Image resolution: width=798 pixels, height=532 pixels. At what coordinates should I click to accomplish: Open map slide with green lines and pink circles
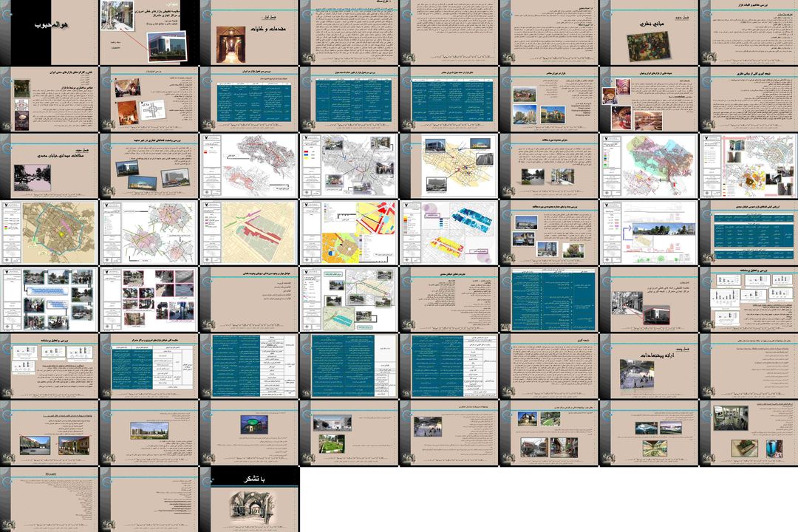149,233
